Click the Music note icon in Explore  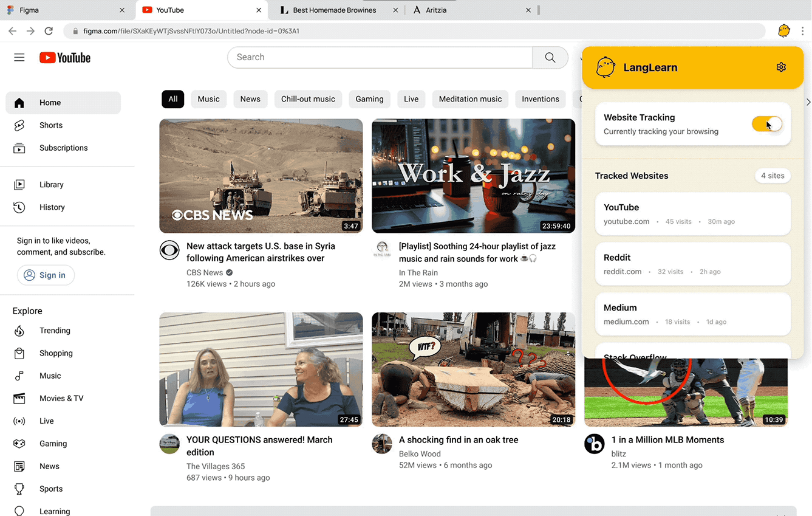[19, 376]
